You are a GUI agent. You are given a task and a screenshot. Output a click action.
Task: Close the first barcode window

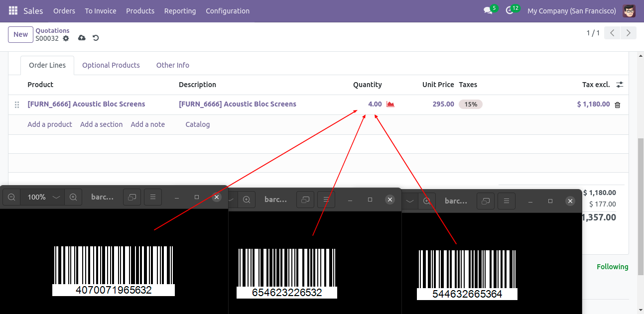tap(217, 197)
